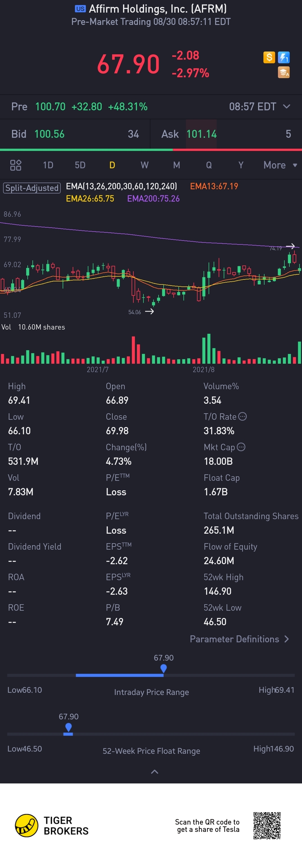Tap the Tesla share QR code
This screenshot has width=302, height=868.
point(267,825)
